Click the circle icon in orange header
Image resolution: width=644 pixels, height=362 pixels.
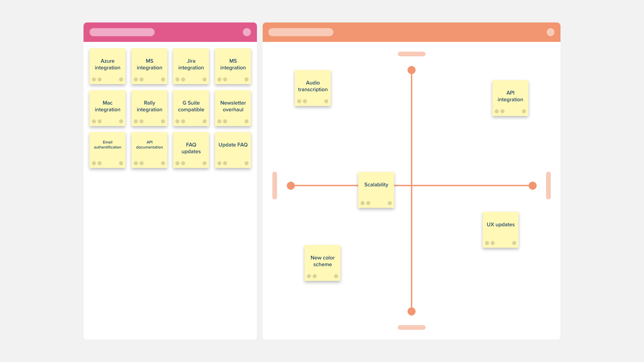pos(550,32)
